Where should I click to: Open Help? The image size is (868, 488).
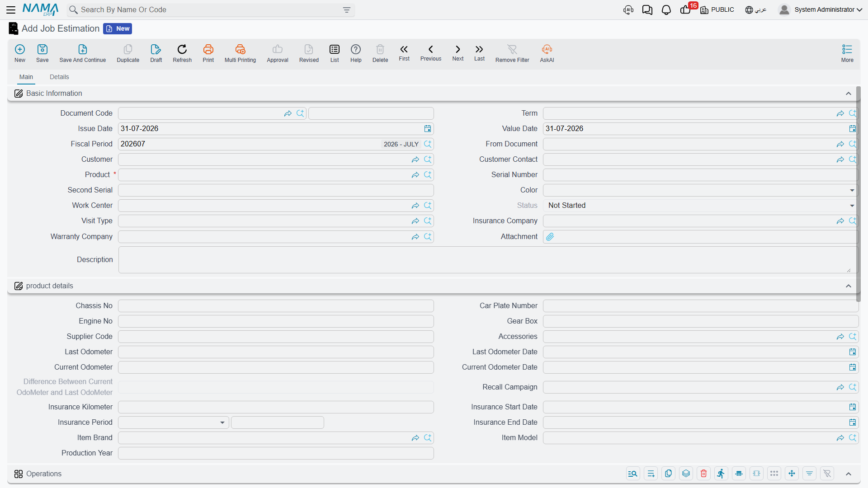pos(356,53)
